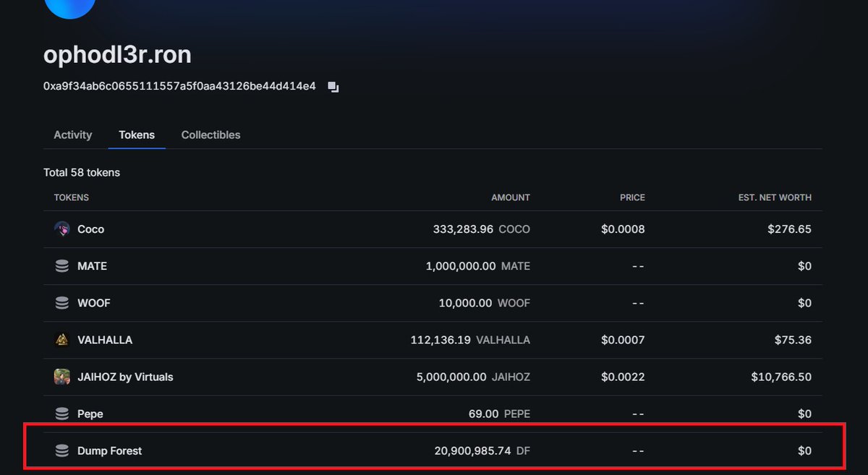Switch to the Activity tab

[x=73, y=134]
